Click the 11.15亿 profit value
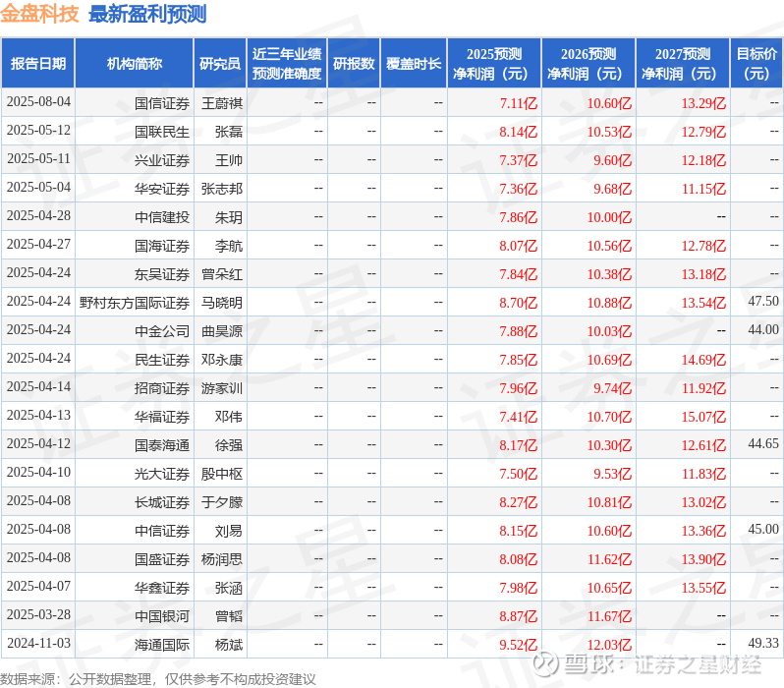The image size is (784, 688). [x=704, y=189]
